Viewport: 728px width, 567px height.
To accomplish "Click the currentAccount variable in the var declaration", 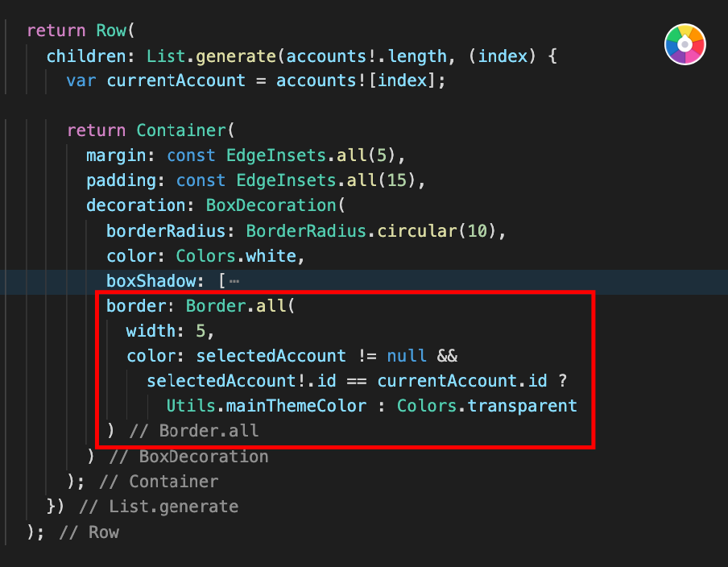I will 176,81.
